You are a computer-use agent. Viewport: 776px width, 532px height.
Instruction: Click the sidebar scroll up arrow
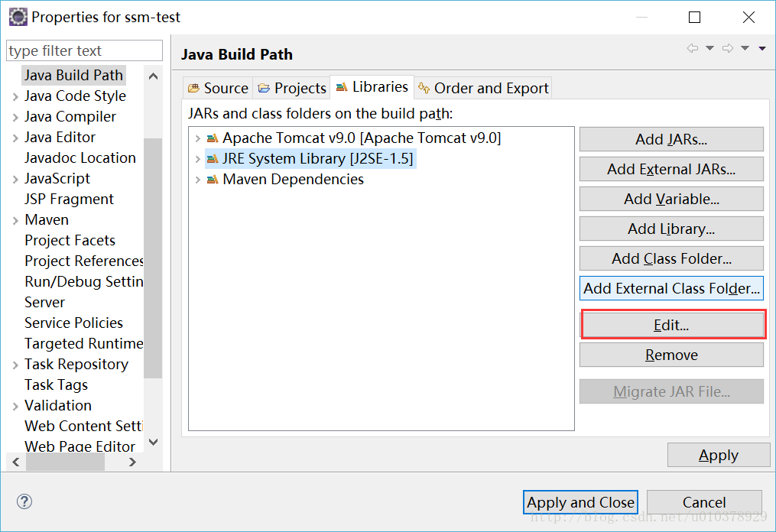point(154,76)
